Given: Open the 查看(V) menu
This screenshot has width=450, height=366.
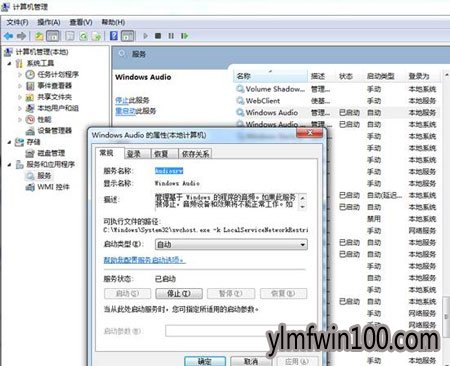Looking at the screenshot, I should tap(81, 22).
